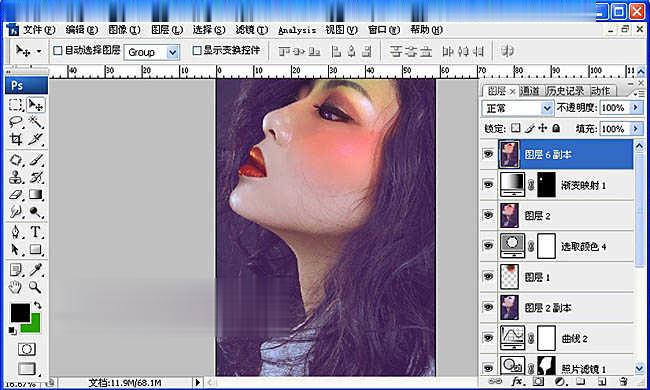
Task: Select the Brush tool
Action: pyautogui.click(x=36, y=160)
